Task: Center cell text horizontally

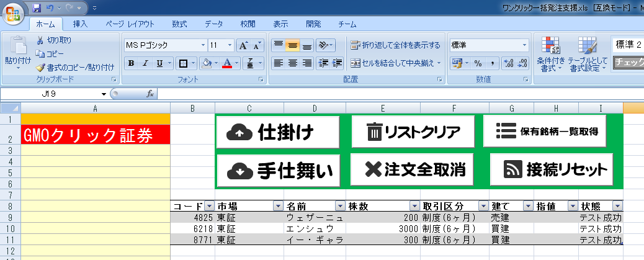Action: (293, 63)
